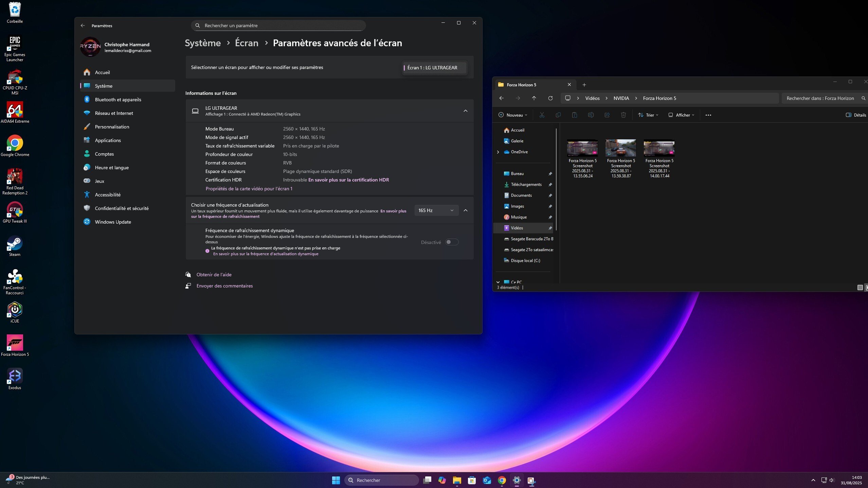
Task: Click the taskbar Rechercher search box
Action: click(381, 480)
